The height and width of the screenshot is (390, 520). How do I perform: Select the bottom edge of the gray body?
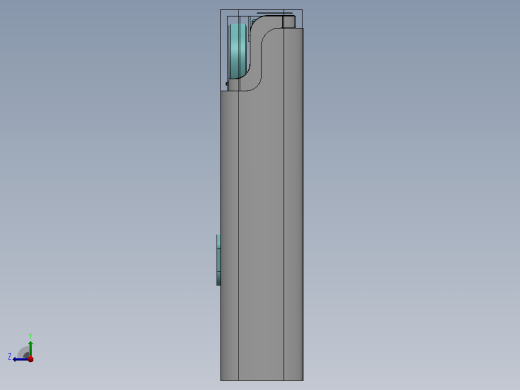click(x=262, y=380)
